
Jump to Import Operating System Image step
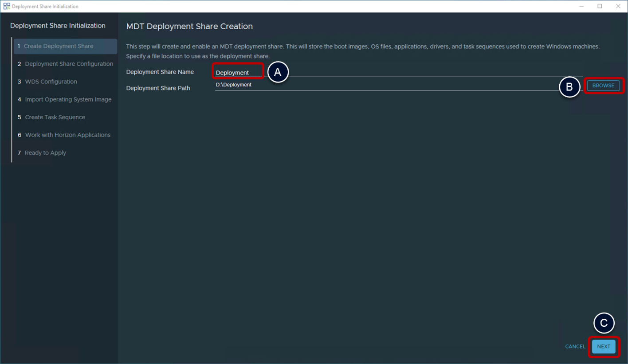pos(68,99)
